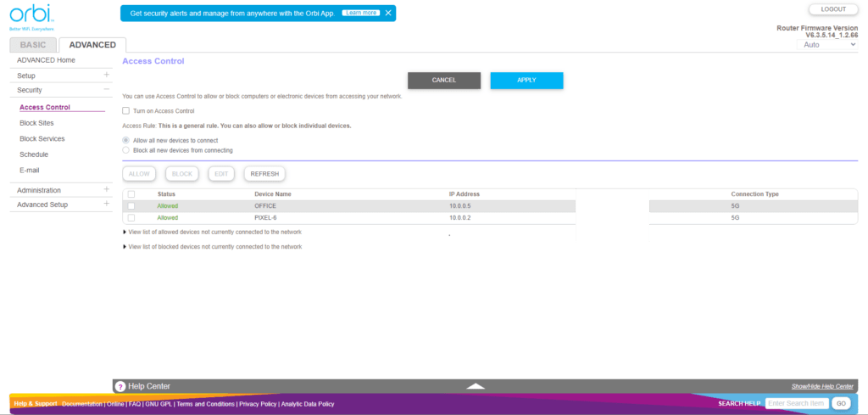The image size is (868, 415).
Task: Expand Administration with the plus icon
Action: pos(106,189)
